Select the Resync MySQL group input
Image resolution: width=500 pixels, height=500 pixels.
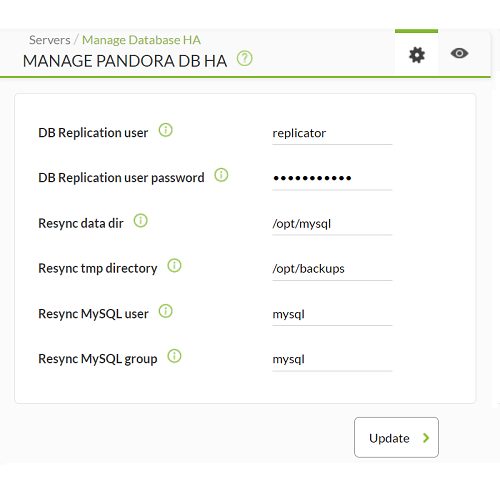point(332,360)
